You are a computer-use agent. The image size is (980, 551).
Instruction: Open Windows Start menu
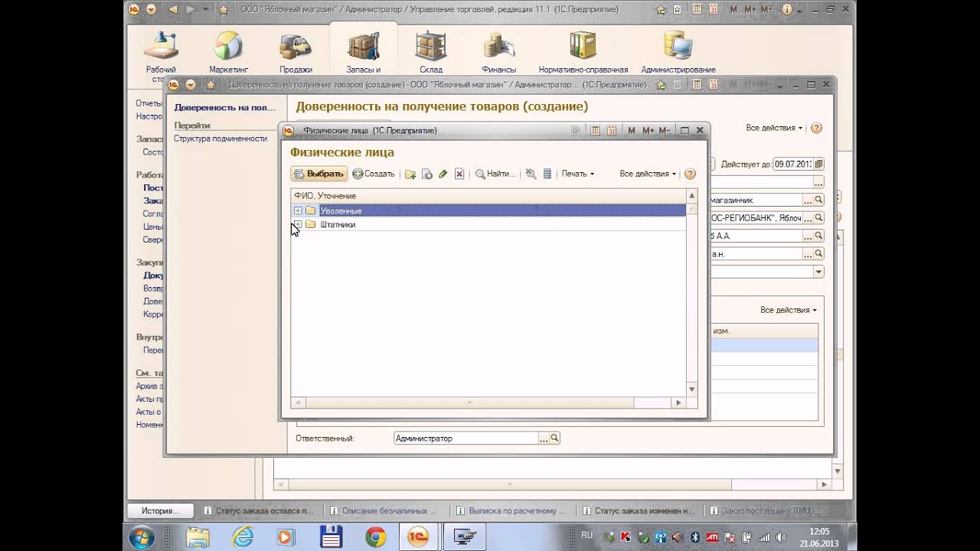pyautogui.click(x=142, y=537)
